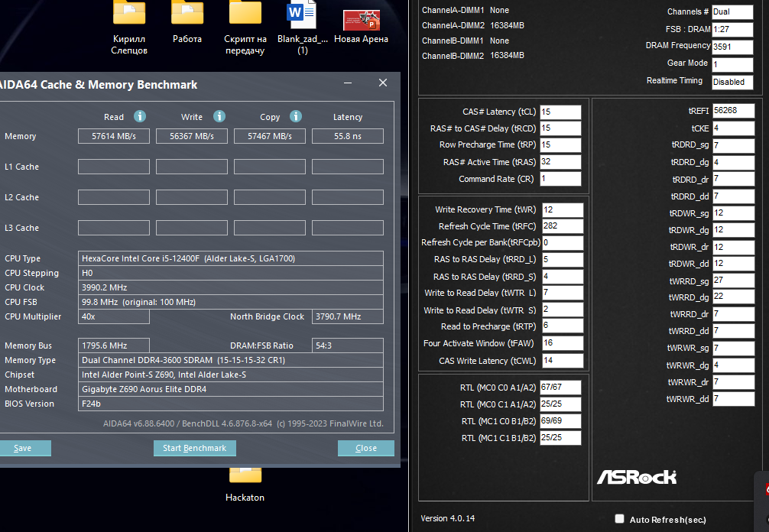Click the North Bridge Clock 3790.7 MHz value
Image resolution: width=769 pixels, height=532 pixels.
(348, 316)
